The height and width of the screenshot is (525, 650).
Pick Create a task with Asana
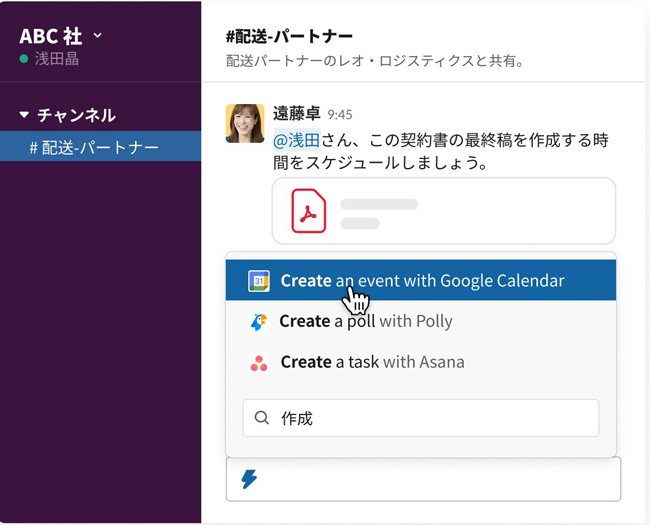(x=372, y=363)
